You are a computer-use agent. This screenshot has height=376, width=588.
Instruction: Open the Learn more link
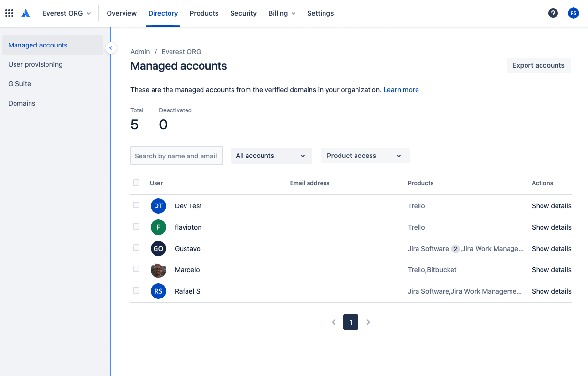[401, 90]
